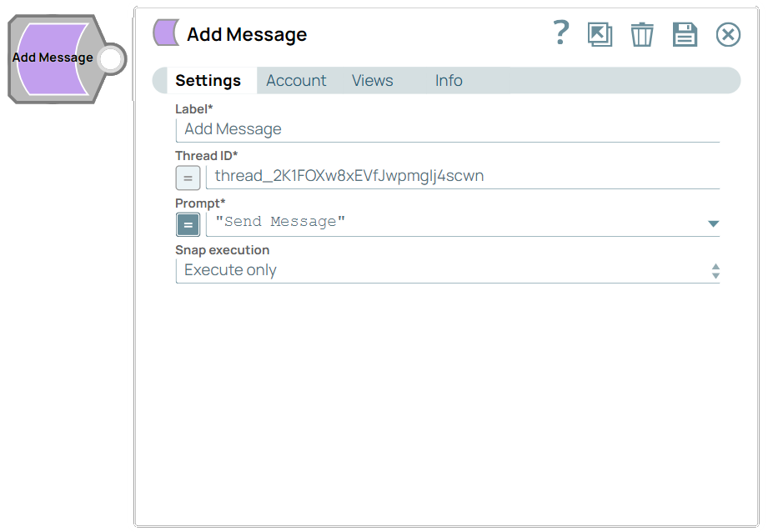Image resolution: width=768 pixels, height=532 pixels.
Task: Switch to the Account tab
Action: 296,80
